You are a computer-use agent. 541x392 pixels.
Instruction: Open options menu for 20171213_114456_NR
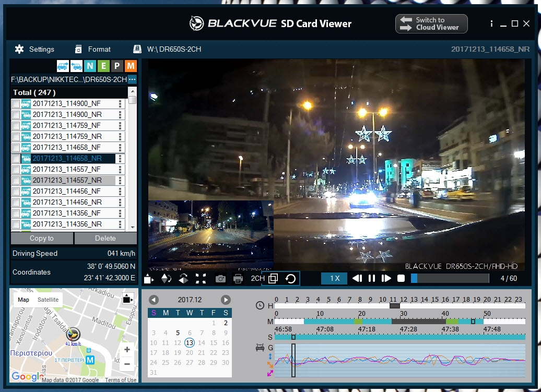[120, 203]
